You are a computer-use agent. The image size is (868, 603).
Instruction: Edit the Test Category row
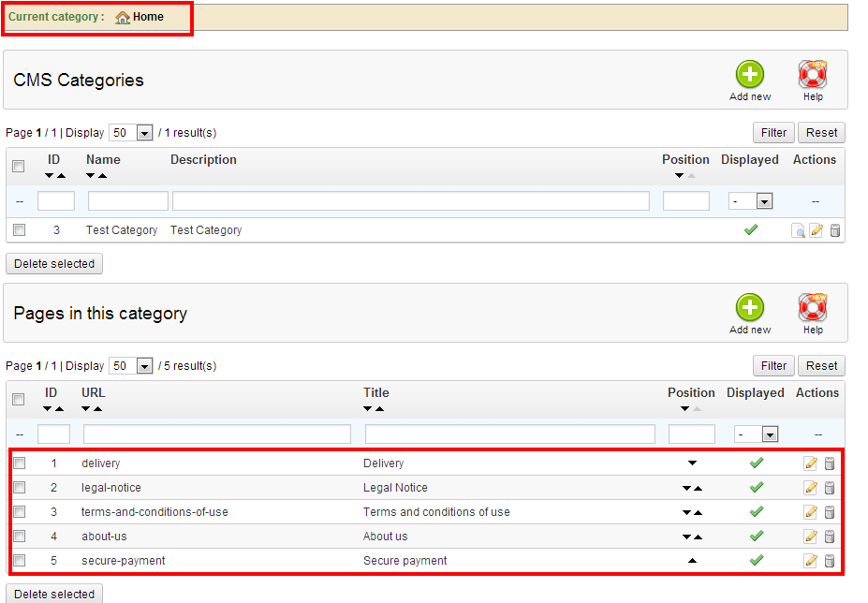coord(816,231)
